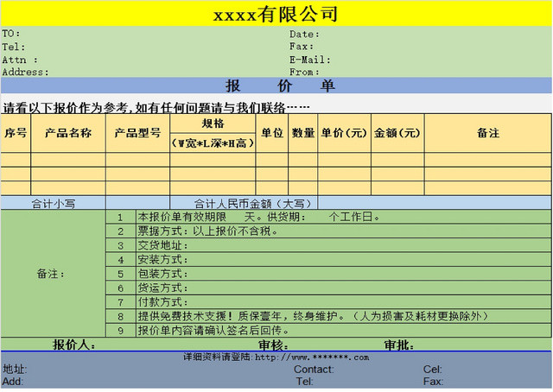This screenshot has height=392, width=553.
Task: Click the '审核:' signature label
Action: coord(273,345)
